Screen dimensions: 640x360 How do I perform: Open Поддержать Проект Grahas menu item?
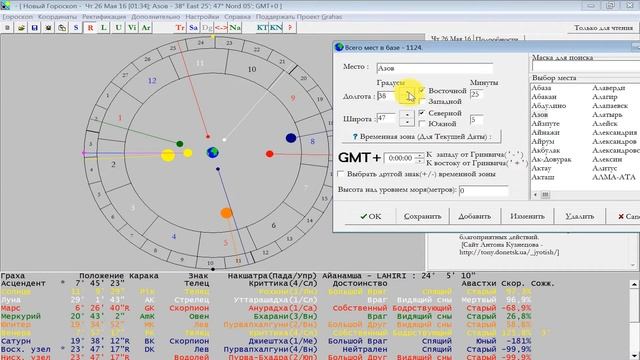pyautogui.click(x=299, y=17)
